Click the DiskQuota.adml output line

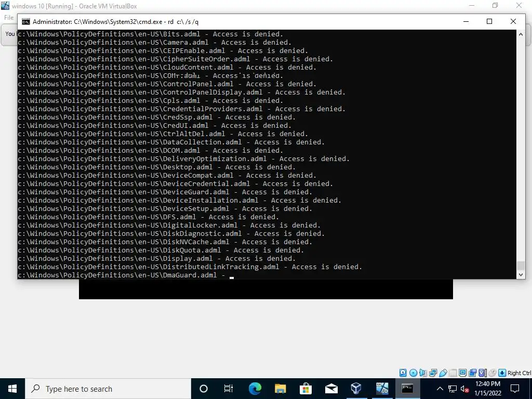(161, 250)
